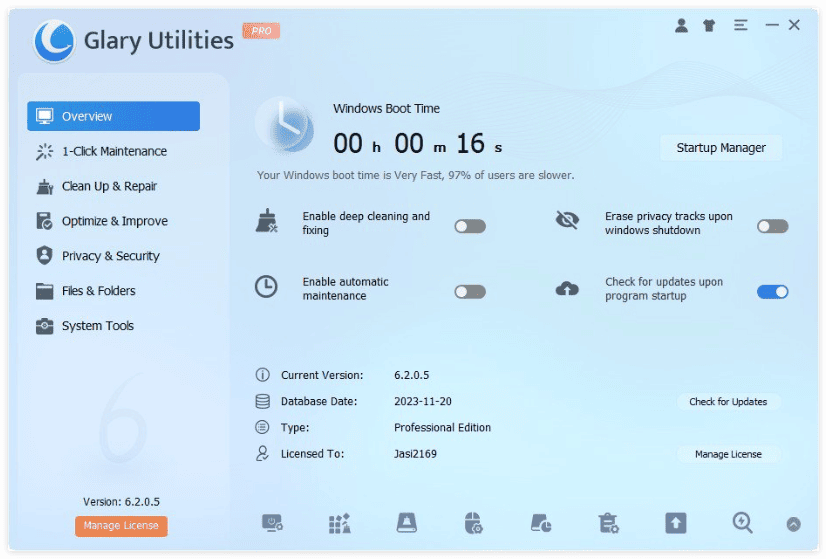The image size is (826, 559).
Task: Launch the disk space analyzer drive-pie icon
Action: click(541, 523)
